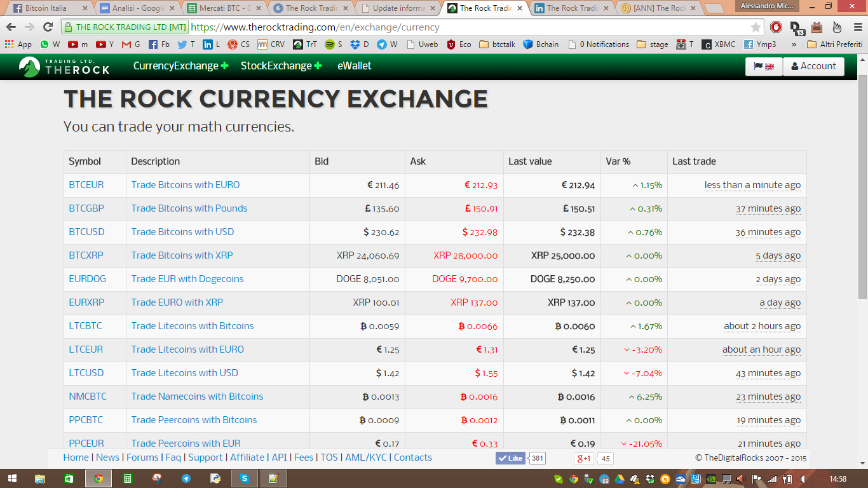Click the BTCEUR bid value € 211.46

click(383, 186)
